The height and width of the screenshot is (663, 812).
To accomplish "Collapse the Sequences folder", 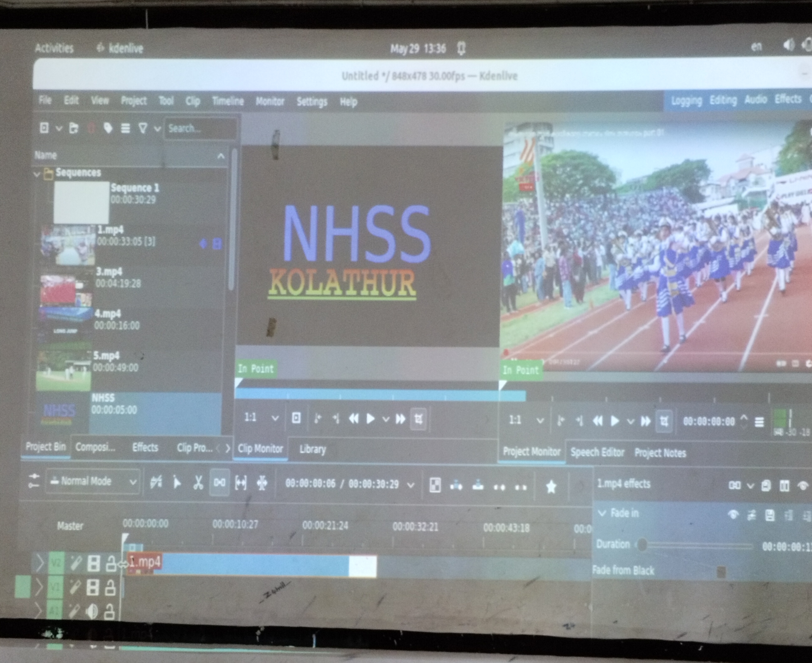I will [x=37, y=174].
